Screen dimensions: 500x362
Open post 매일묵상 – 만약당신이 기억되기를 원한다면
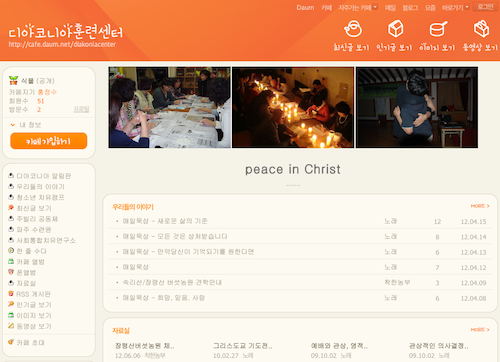(188, 252)
